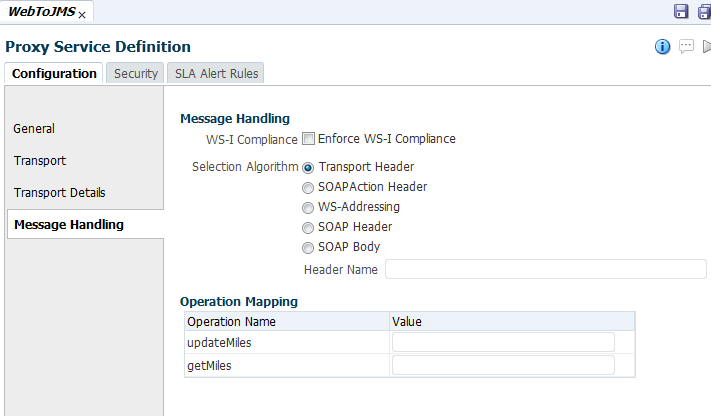Image resolution: width=711 pixels, height=416 pixels.
Task: Enable Enforce WS-I Compliance checkbox
Action: tap(309, 139)
